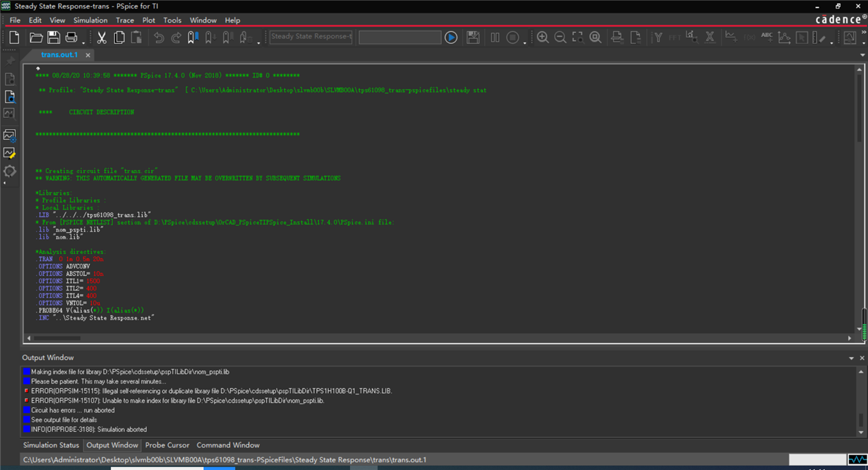Image resolution: width=868 pixels, height=470 pixels.
Task: Expand the bookmark toolbar overflow arrow
Action: [x=258, y=42]
